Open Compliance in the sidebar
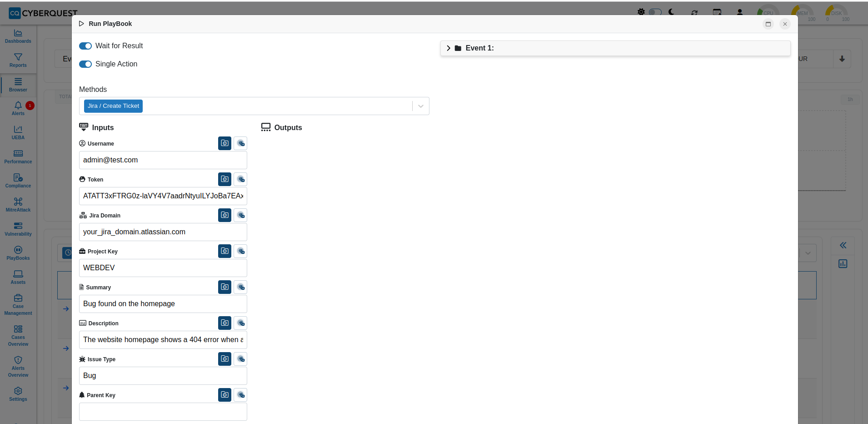868x424 pixels. [x=18, y=181]
